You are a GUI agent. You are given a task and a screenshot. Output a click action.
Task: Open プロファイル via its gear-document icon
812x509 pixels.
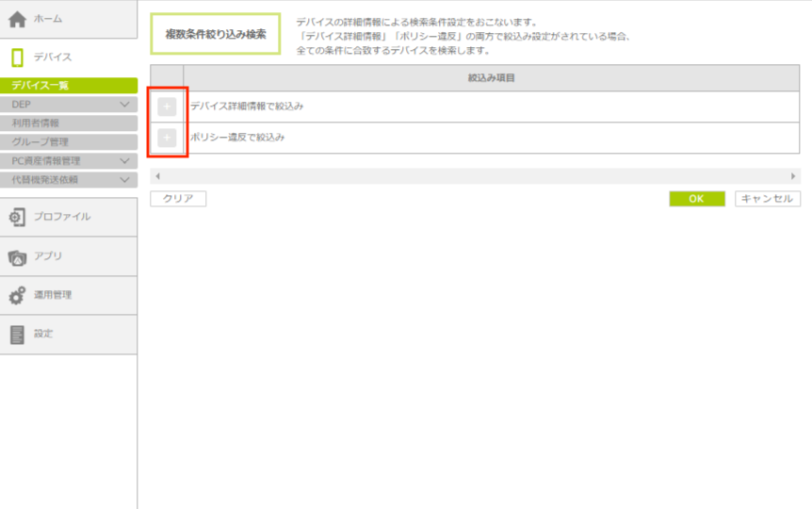[x=17, y=217]
